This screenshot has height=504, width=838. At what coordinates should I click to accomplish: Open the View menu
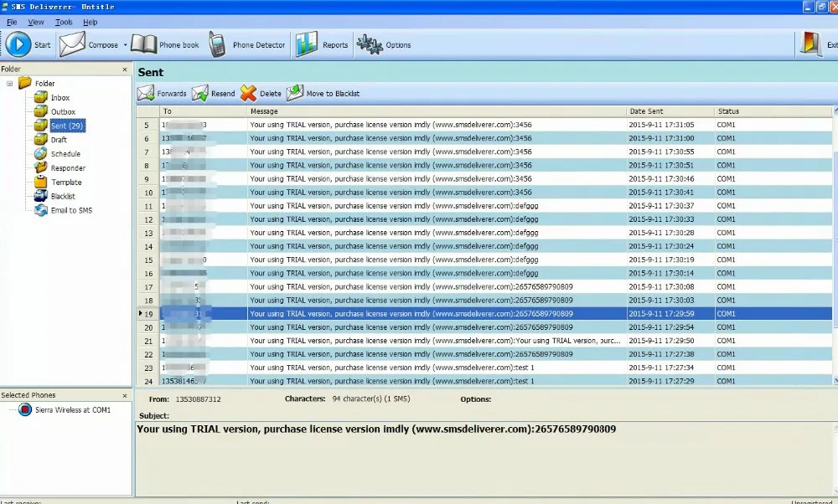(36, 22)
